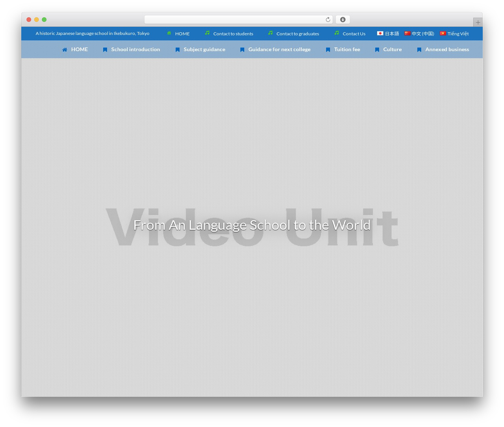Screen dimensions: 504x427
Task: Open the Contact to graduates link
Action: (298, 33)
